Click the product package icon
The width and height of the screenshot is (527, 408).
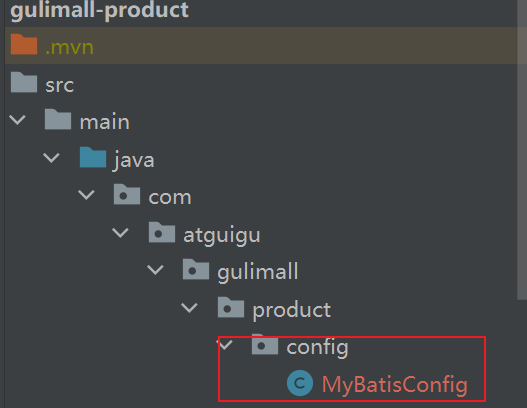click(x=231, y=307)
